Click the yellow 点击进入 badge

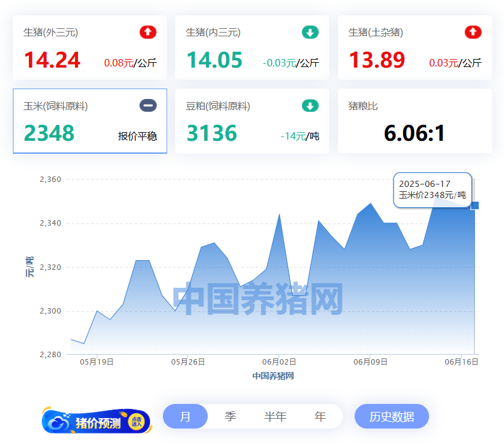click(x=136, y=422)
